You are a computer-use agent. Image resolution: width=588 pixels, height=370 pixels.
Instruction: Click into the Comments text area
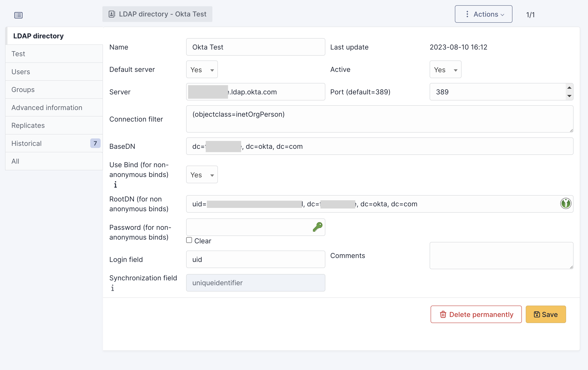(x=501, y=255)
